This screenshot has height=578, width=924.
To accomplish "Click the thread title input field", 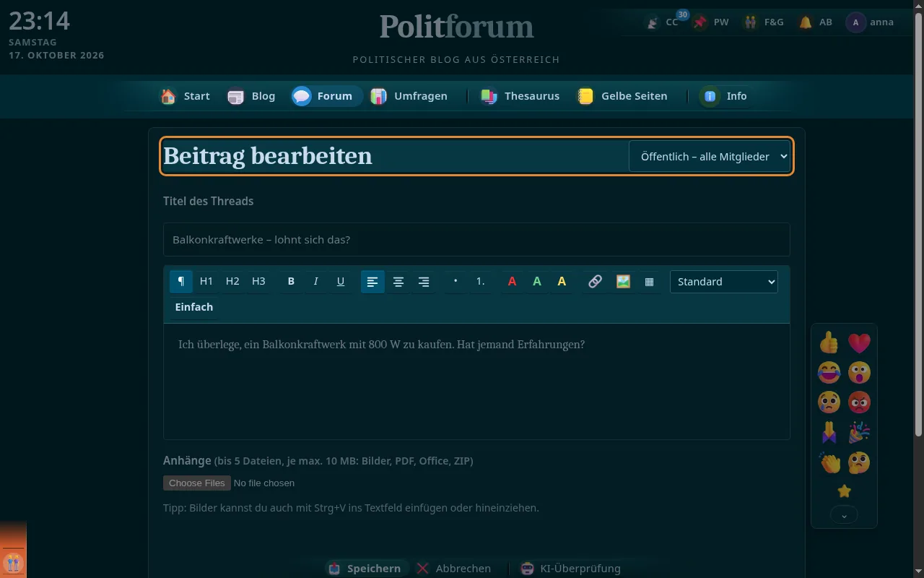I will 476,239.
